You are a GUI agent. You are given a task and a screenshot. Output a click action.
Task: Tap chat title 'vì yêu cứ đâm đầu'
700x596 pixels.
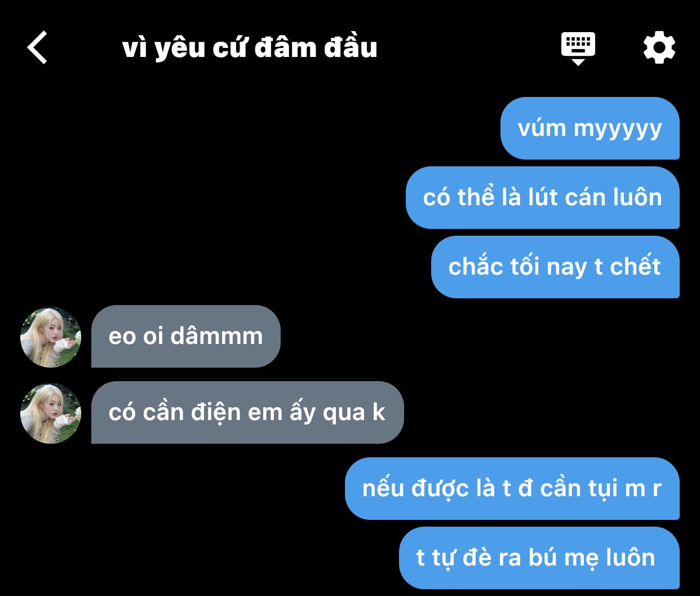pyautogui.click(x=250, y=48)
